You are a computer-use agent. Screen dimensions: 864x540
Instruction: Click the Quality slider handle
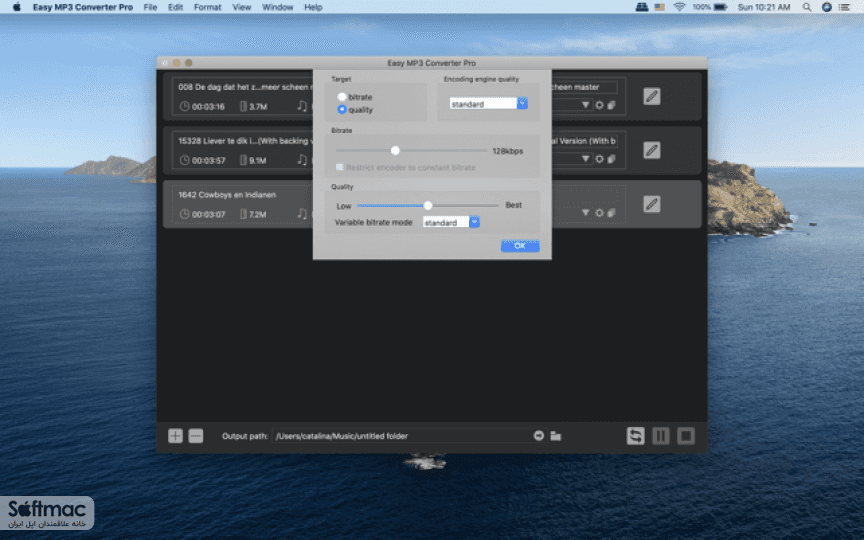click(x=428, y=205)
